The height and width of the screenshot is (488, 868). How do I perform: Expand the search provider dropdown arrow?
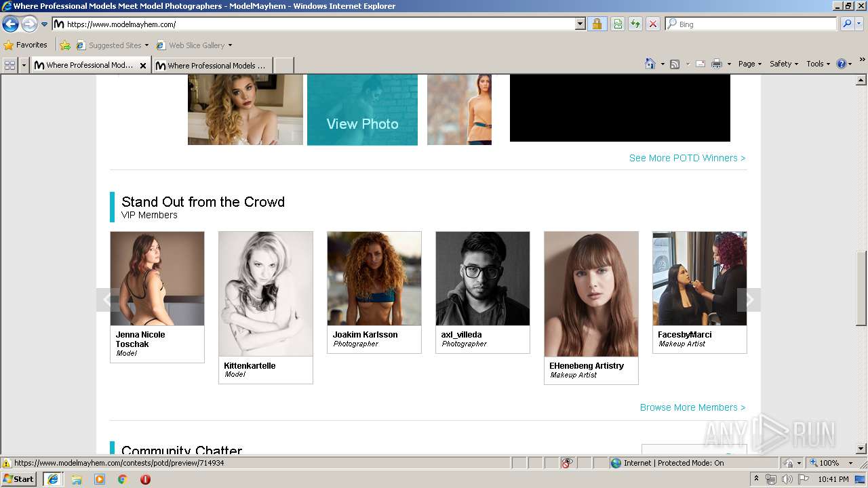click(x=859, y=24)
